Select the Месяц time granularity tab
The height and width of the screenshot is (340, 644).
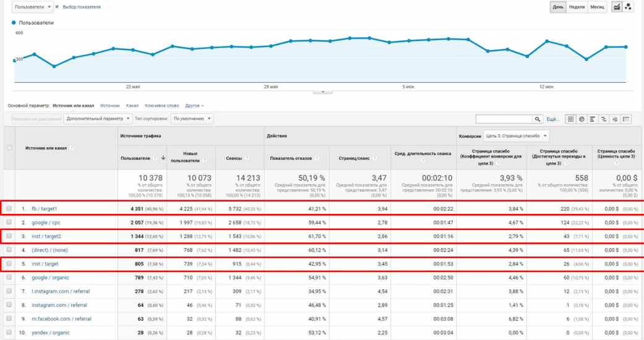[x=597, y=7]
